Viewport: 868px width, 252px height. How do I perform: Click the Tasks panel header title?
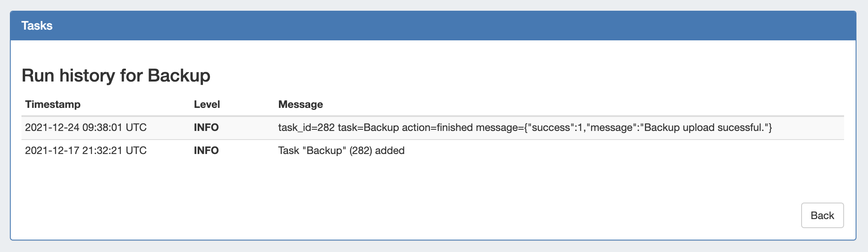tap(37, 26)
